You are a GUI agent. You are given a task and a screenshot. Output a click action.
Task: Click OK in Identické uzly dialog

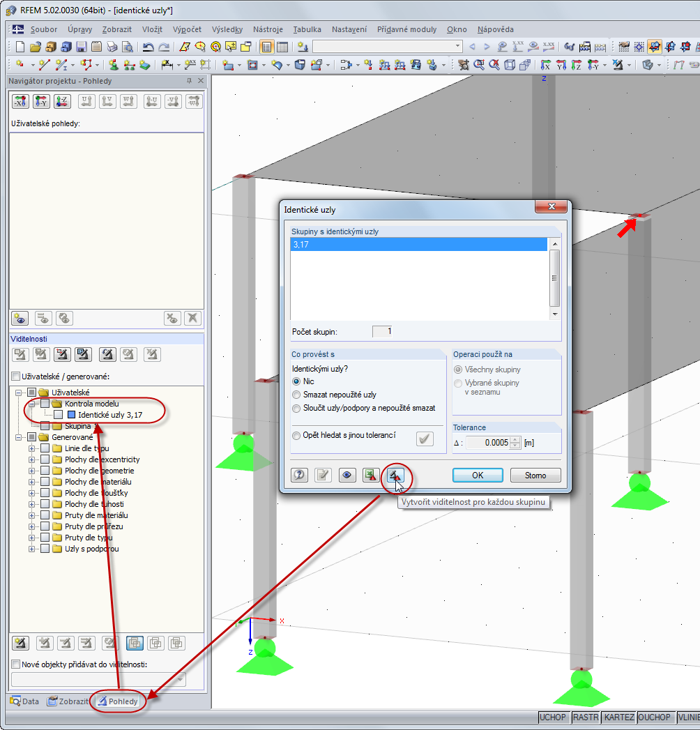pyautogui.click(x=478, y=476)
